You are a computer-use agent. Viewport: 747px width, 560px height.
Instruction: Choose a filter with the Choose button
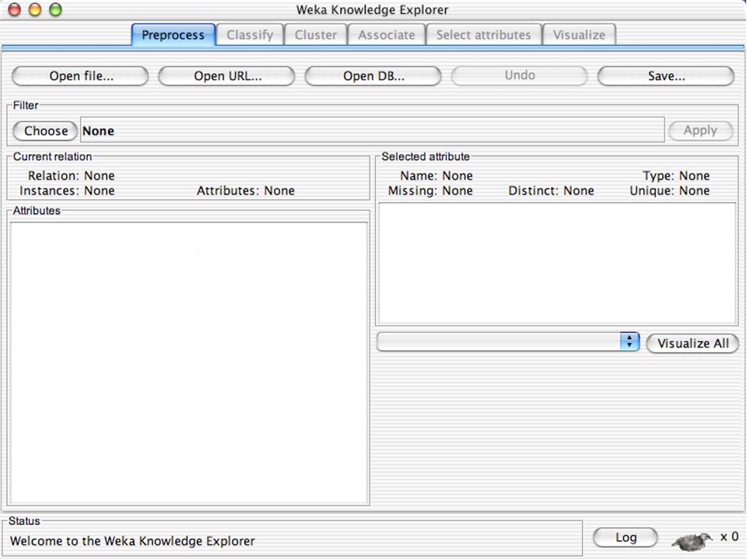(45, 131)
